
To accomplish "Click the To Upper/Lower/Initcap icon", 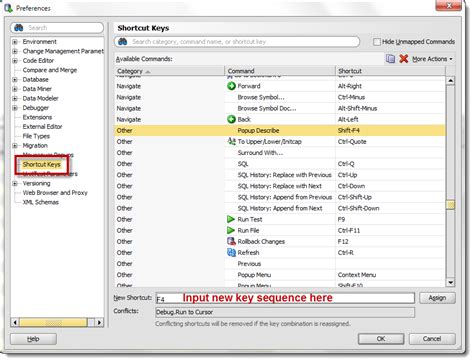I will click(231, 141).
